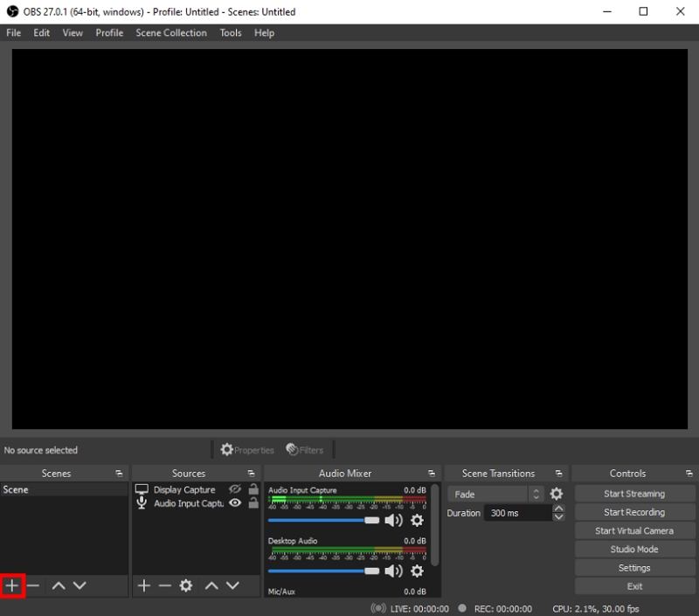The width and height of the screenshot is (699, 616).
Task: Mute Desktop Audio speaker icon
Action: point(395,570)
